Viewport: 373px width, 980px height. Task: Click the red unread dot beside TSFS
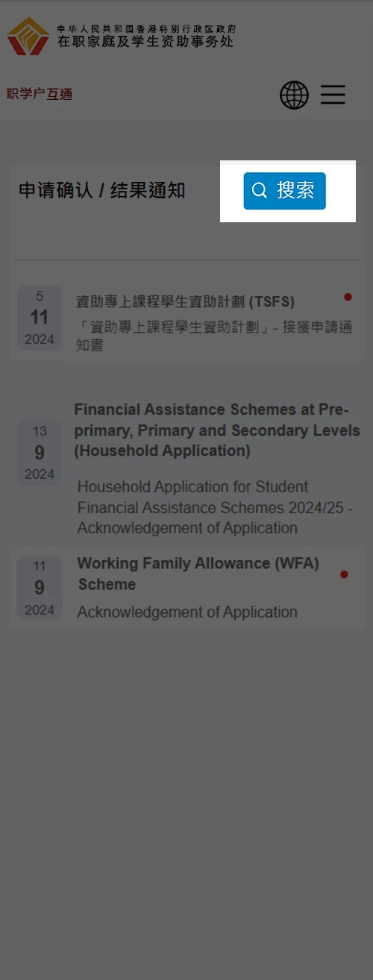[348, 297]
